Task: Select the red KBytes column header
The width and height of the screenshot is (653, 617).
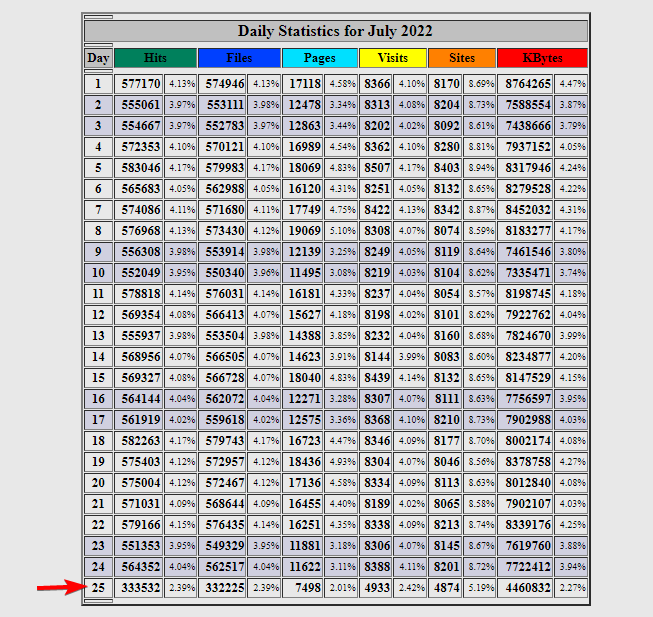Action: [x=542, y=58]
